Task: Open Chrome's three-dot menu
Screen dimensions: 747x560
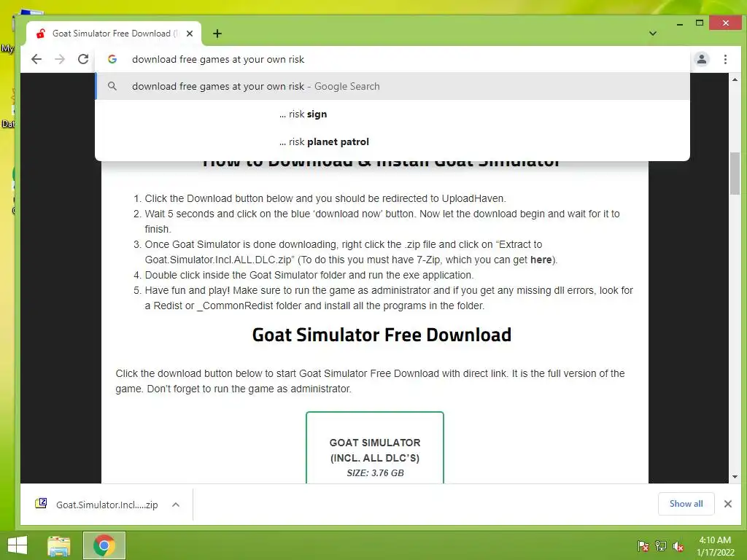Action: pos(725,59)
